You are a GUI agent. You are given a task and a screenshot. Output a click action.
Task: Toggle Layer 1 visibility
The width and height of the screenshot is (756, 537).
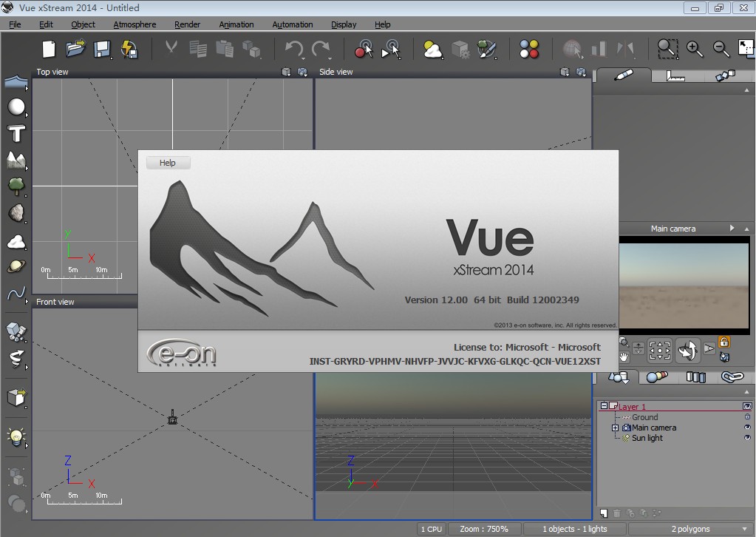click(x=746, y=406)
